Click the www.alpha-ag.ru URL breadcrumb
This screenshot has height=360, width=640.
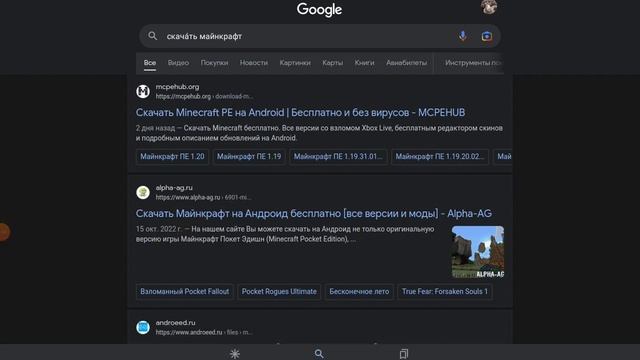click(x=203, y=198)
